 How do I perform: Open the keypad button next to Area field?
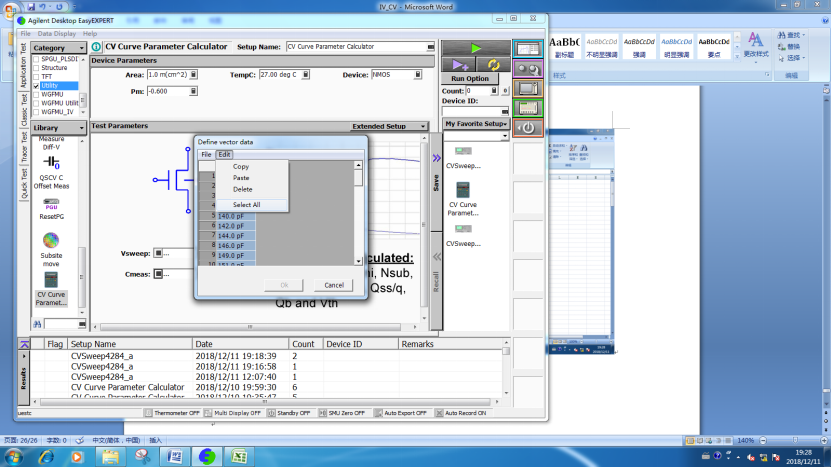point(194,75)
